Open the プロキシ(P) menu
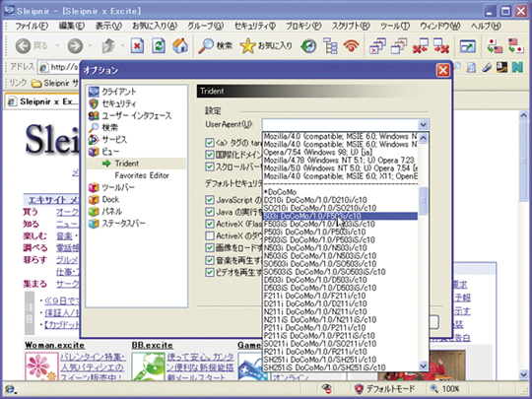This screenshot has height=399, width=532. click(303, 26)
